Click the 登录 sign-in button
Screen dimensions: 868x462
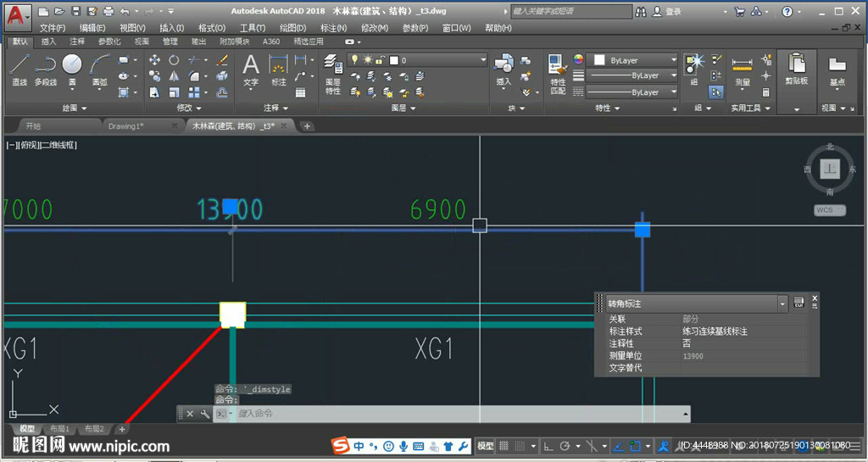(x=673, y=12)
